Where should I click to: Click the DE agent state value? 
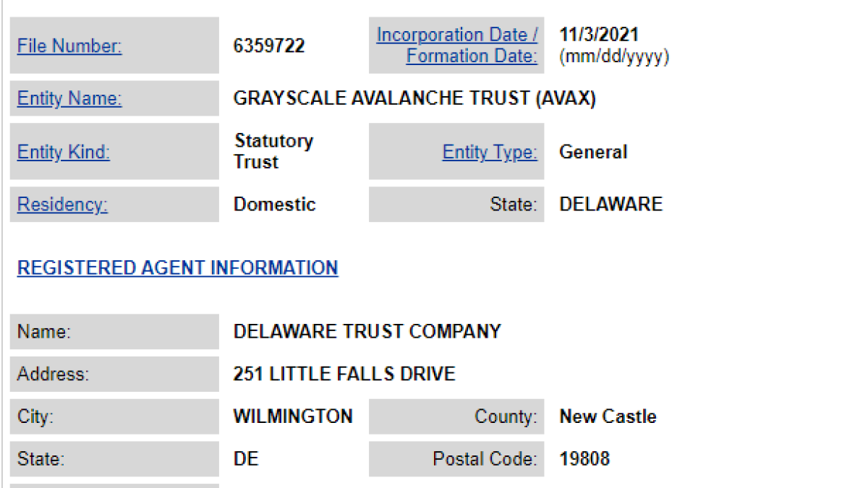point(246,458)
